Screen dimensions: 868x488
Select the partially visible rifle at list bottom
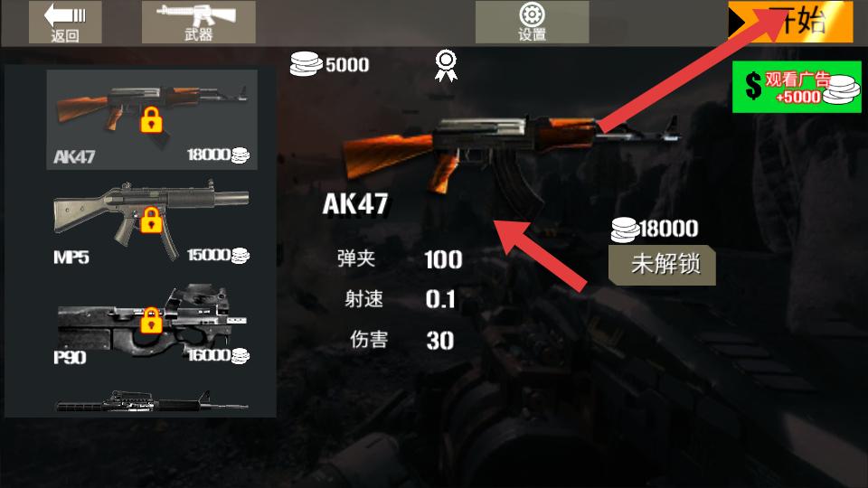pos(152,401)
